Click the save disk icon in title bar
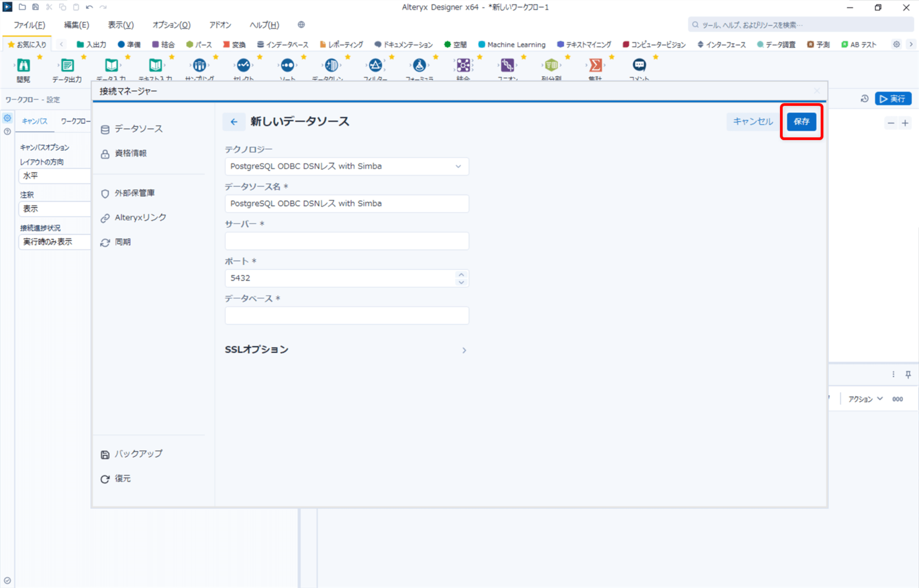 [35, 7]
